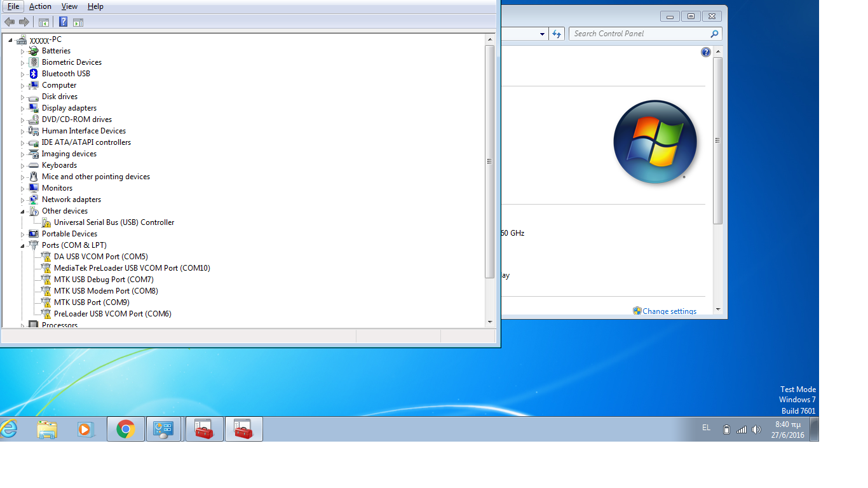Expand the Monitors category
This screenshot has height=488, width=868.
22,189
